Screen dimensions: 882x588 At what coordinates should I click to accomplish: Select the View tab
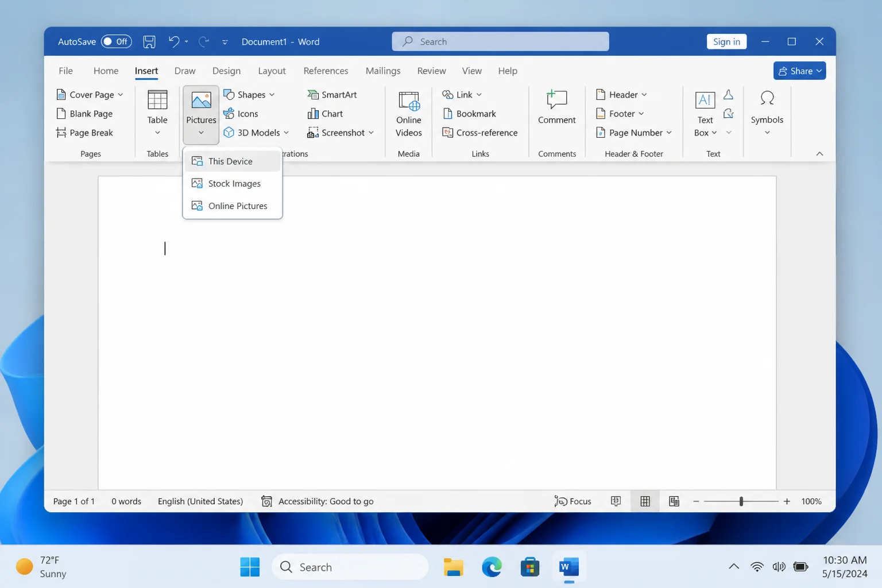point(471,71)
